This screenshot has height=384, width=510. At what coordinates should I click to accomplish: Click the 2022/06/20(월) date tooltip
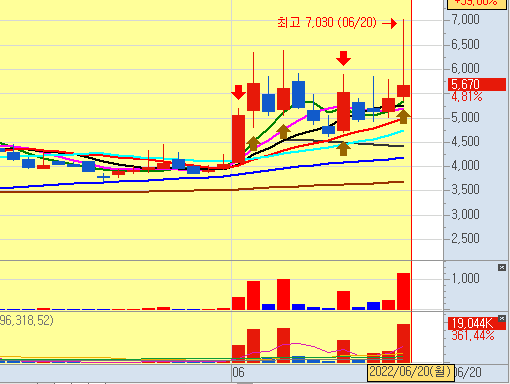tap(411, 372)
